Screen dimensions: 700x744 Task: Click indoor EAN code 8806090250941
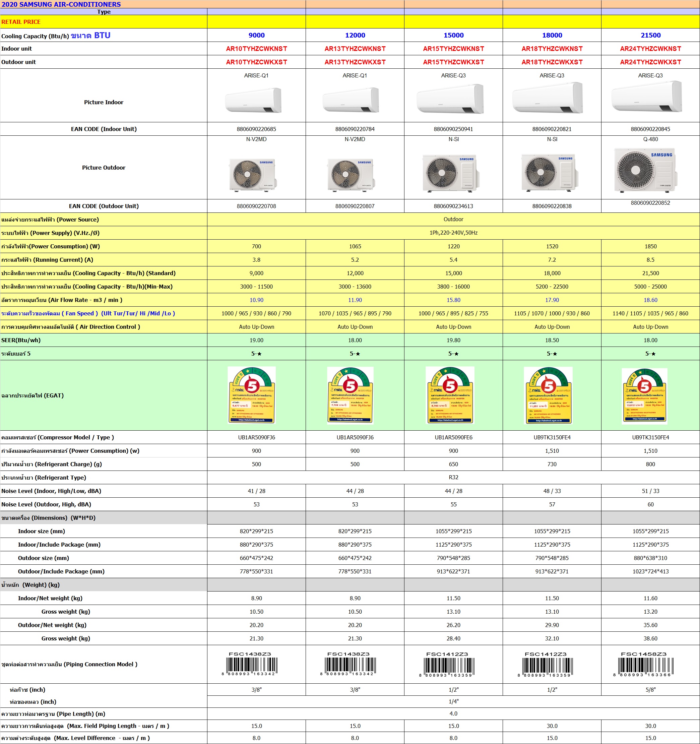pos(453,129)
